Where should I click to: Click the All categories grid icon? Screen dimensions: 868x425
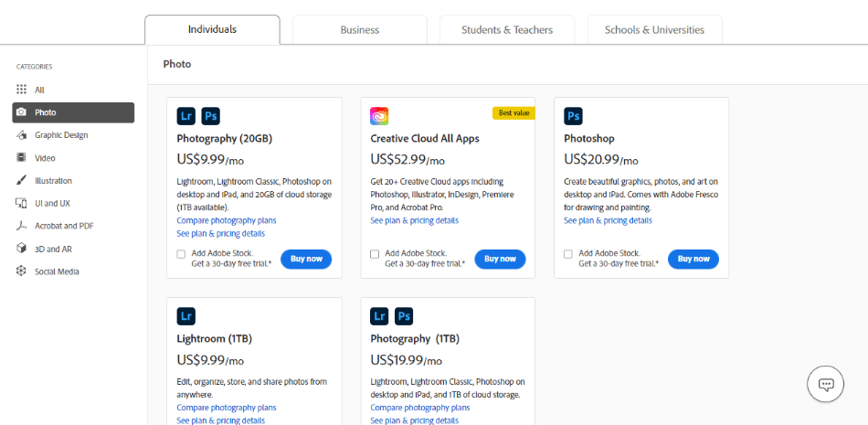(x=21, y=90)
